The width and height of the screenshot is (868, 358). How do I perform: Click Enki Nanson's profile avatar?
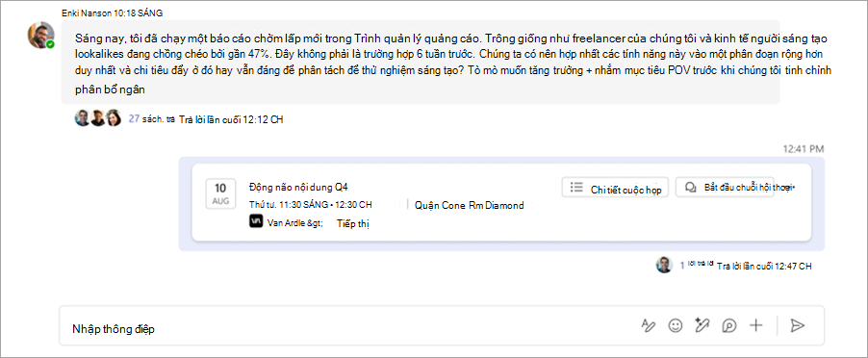[41, 35]
